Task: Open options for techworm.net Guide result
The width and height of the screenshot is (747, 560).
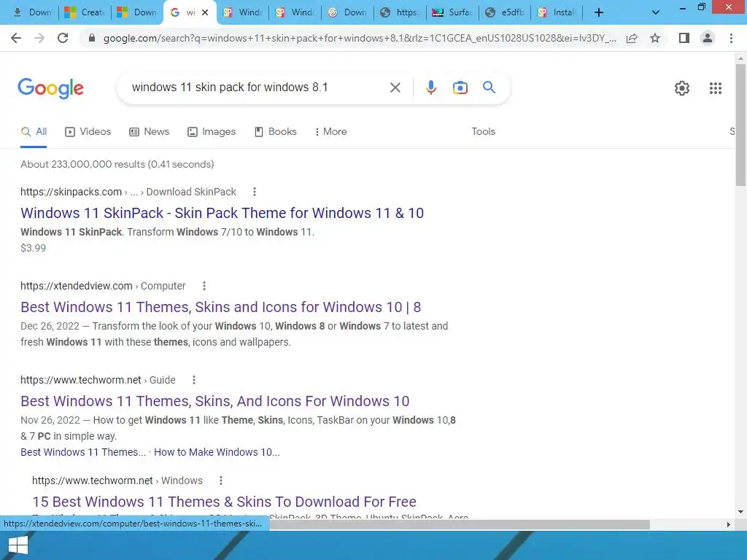Action: (x=193, y=380)
